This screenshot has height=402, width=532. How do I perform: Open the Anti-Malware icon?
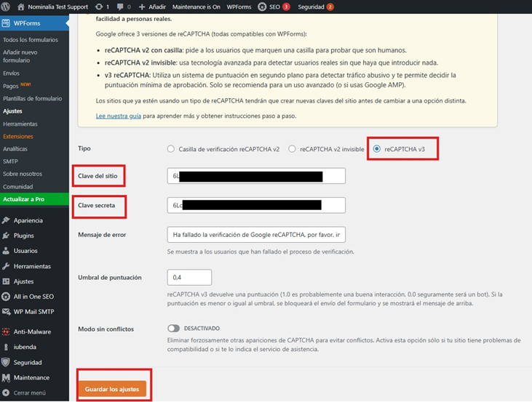6,331
